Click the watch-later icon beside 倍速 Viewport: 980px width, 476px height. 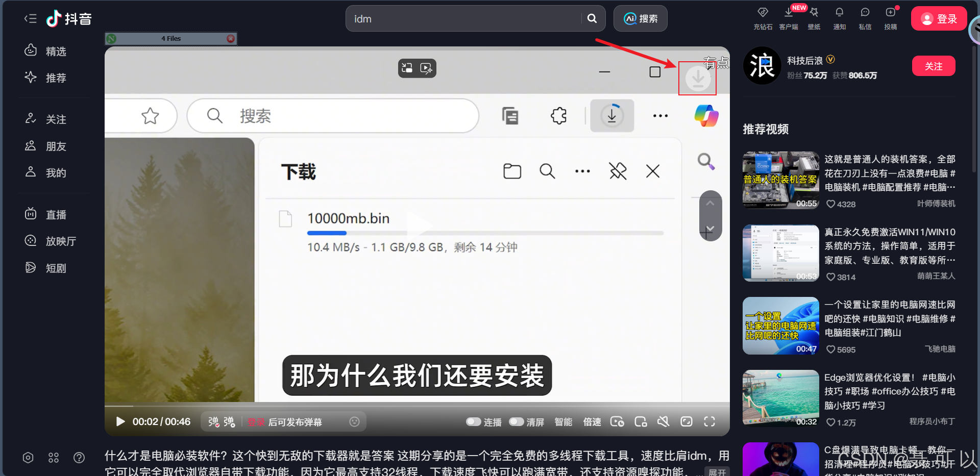click(617, 421)
